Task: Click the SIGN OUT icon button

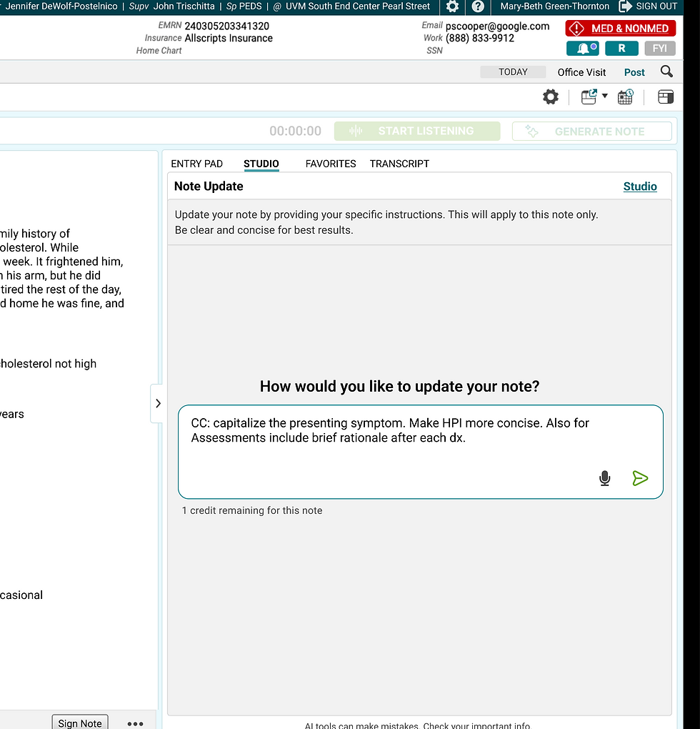Action: (648, 6)
